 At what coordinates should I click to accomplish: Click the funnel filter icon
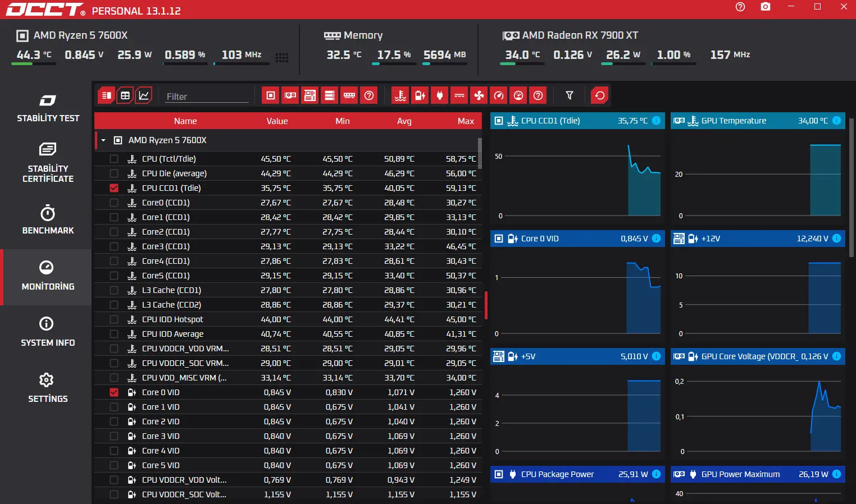(570, 95)
